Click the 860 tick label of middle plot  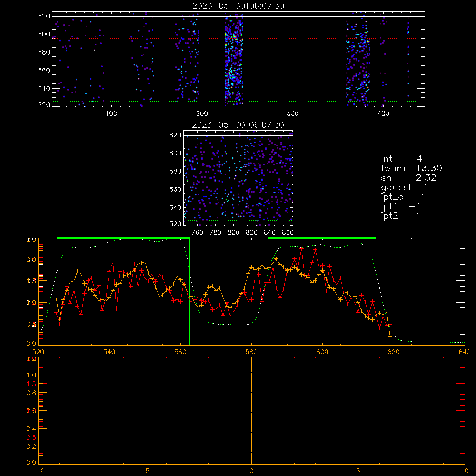tap(288, 233)
